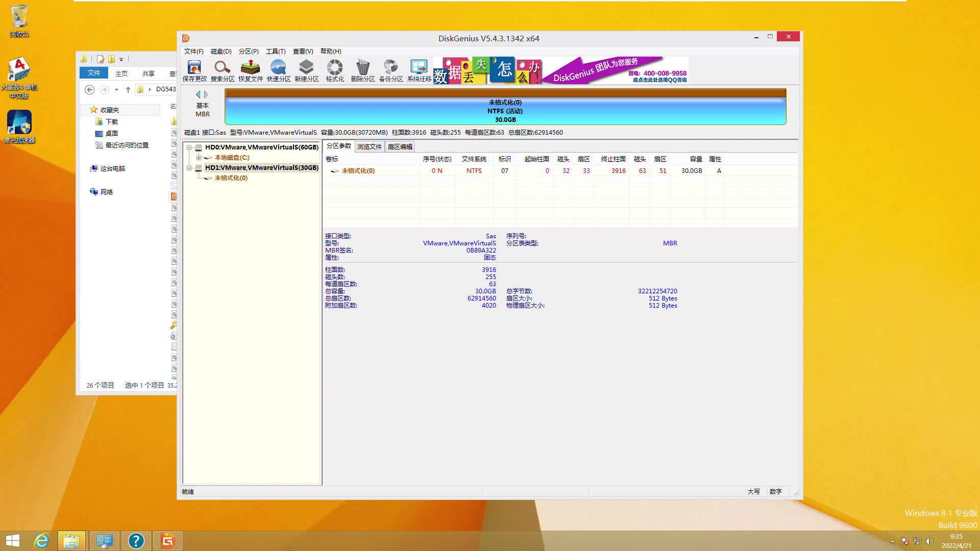Open Explorer quick access toolbar dropdown
This screenshot has width=980, height=551.
point(121,60)
